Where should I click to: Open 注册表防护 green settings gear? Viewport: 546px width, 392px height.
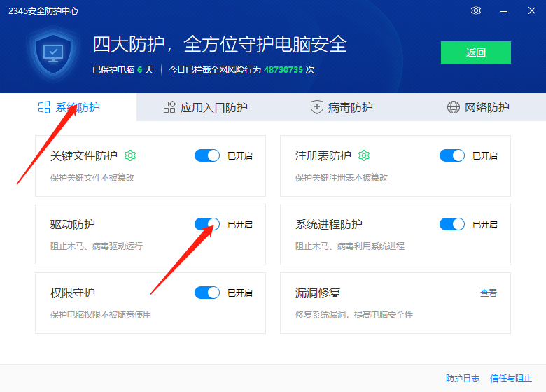364,155
